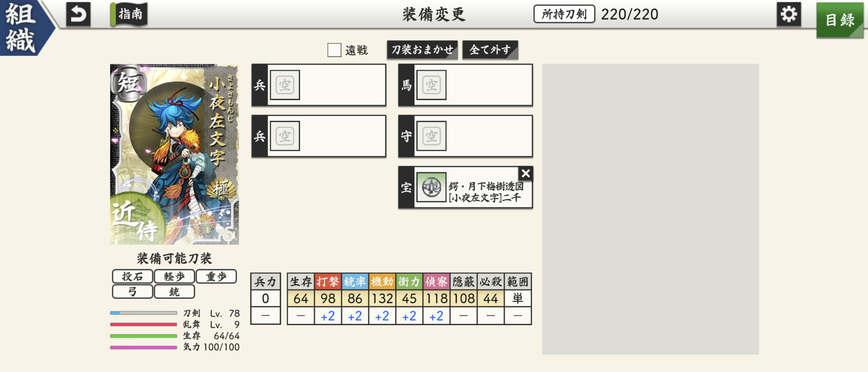Click the red 乱舞 level bar

click(144, 325)
